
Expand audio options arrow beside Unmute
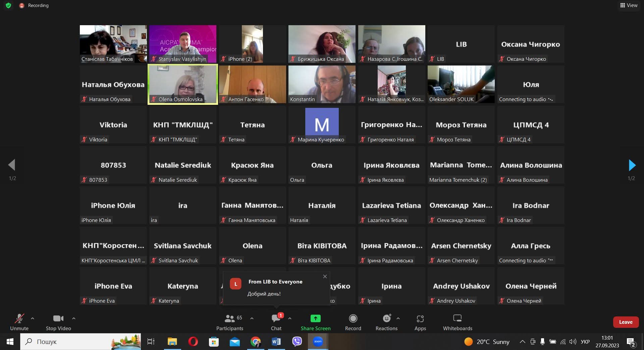[x=33, y=318]
